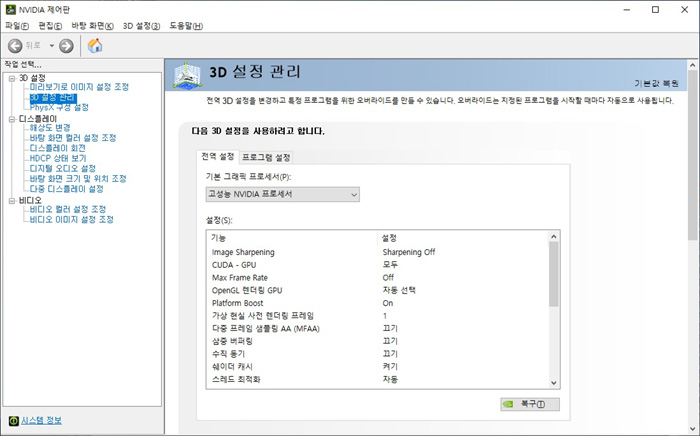Image resolution: width=700 pixels, height=436 pixels.
Task: Open 바탕 화면 크기 및 위치 조정
Action: click(78, 179)
